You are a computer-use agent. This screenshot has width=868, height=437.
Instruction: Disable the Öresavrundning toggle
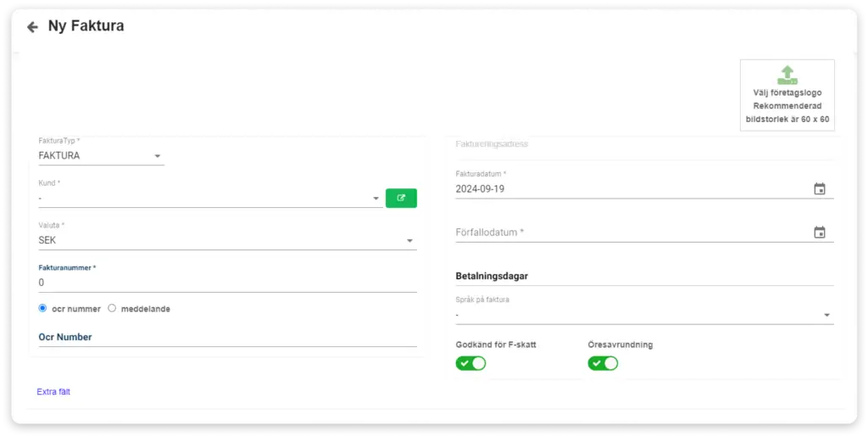(603, 363)
